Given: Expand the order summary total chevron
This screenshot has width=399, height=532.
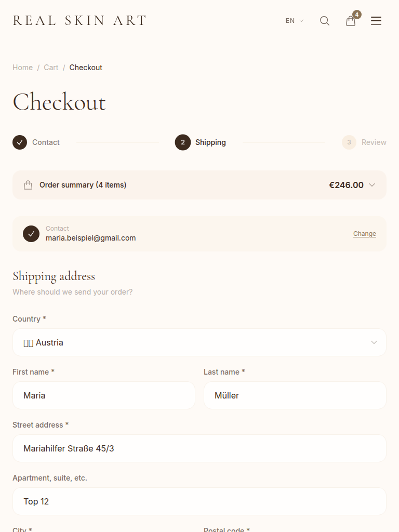Looking at the screenshot, I should pos(372,185).
